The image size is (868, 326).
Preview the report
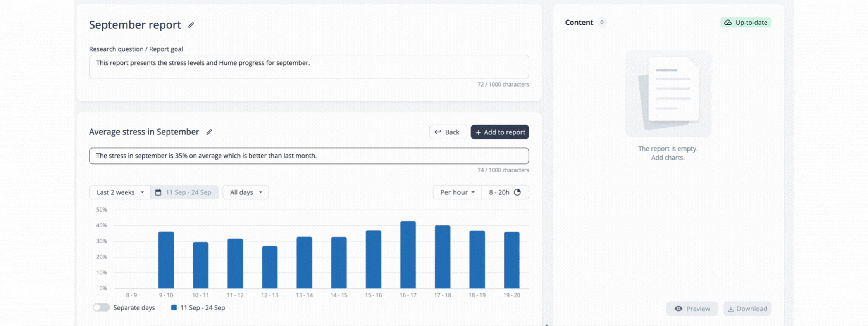point(692,309)
